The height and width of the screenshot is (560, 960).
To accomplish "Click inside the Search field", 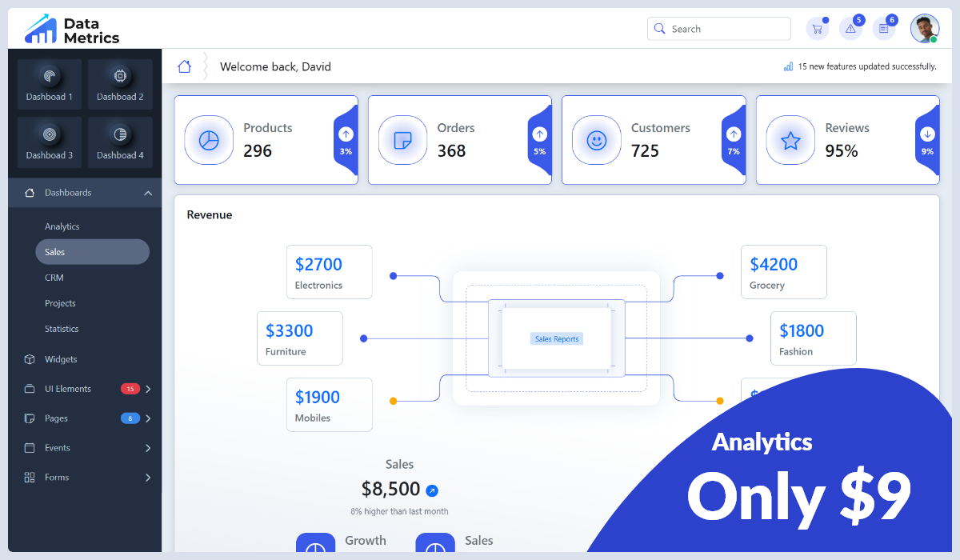I will pyautogui.click(x=718, y=28).
